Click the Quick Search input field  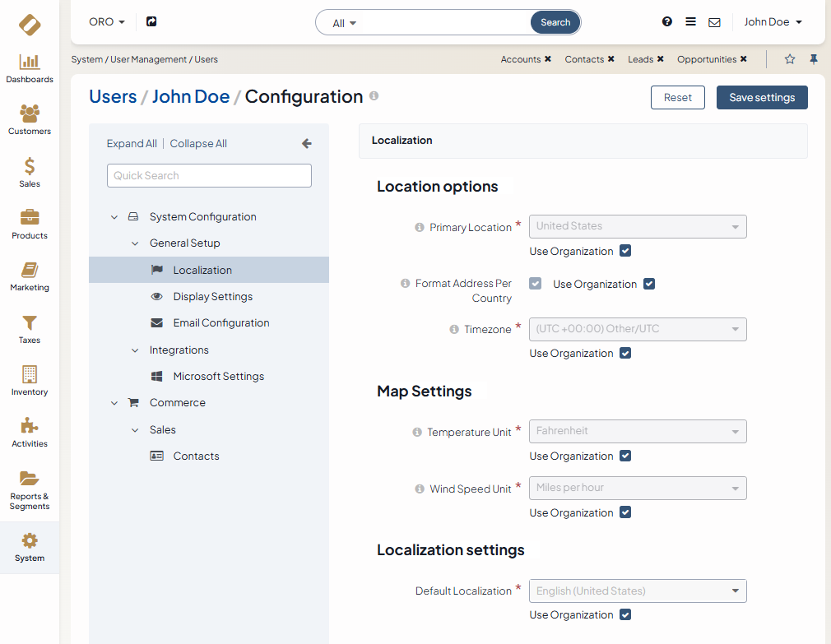209,175
